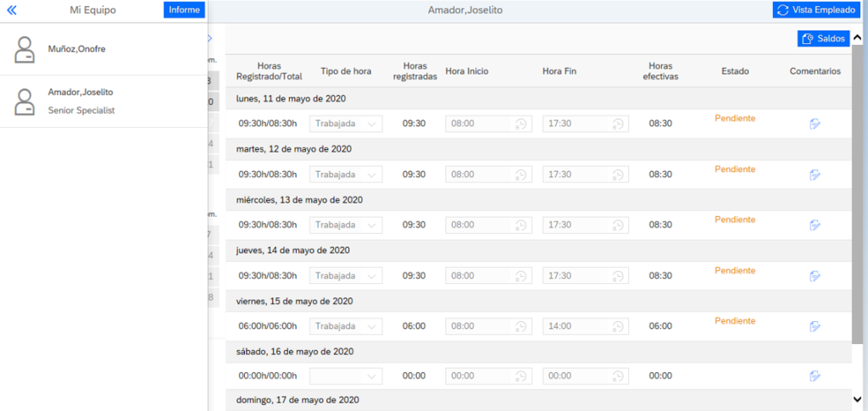Open Tipo de hora dropdown for viernes 15
Viewport: 868px width, 411px height.
(x=346, y=326)
